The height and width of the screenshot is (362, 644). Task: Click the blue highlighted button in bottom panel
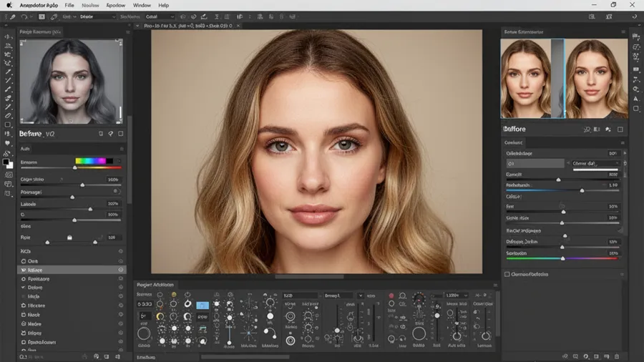203,305
